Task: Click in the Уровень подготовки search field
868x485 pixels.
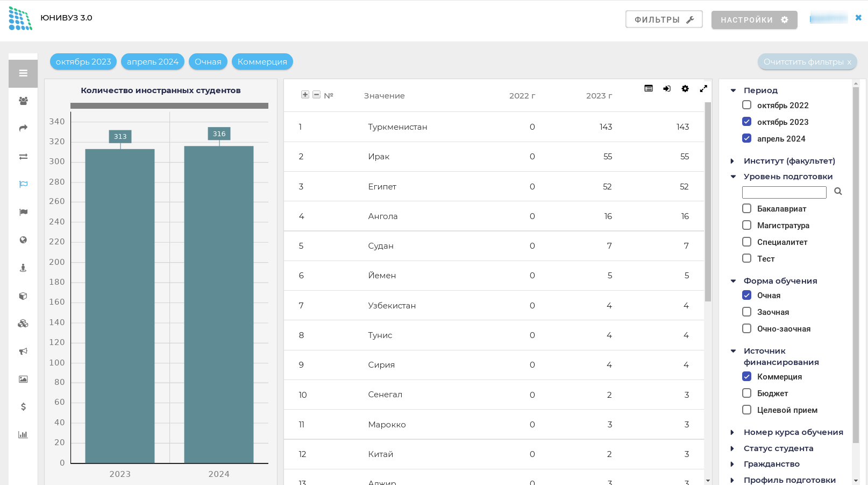Action: coord(784,192)
